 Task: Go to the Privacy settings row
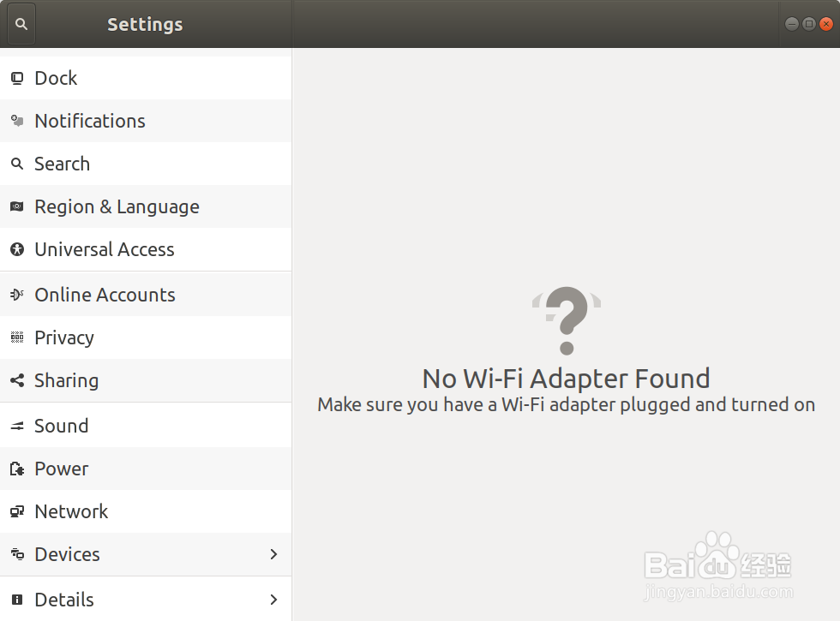146,337
